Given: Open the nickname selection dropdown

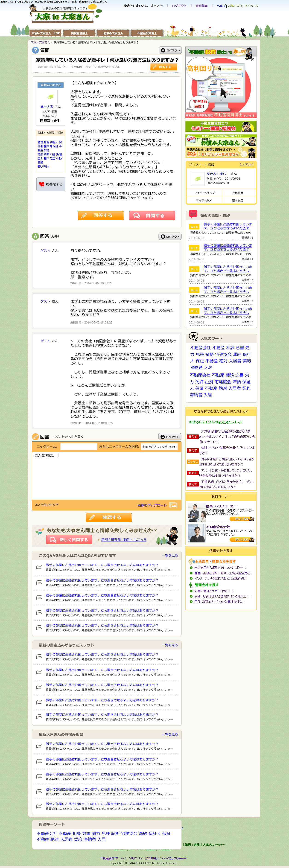Looking at the screenshot, I should 159,446.
